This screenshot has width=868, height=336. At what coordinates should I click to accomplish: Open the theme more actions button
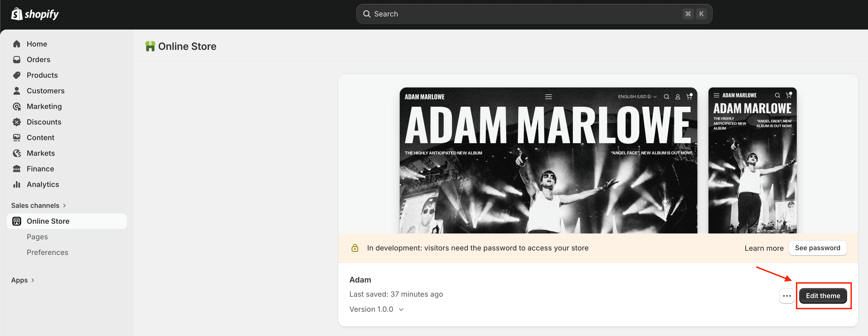pos(787,296)
